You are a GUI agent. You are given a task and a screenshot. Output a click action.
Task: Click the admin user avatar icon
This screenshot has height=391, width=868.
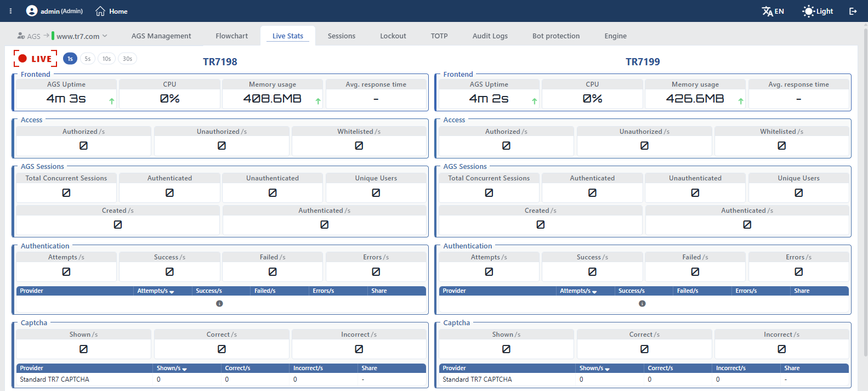[32, 11]
